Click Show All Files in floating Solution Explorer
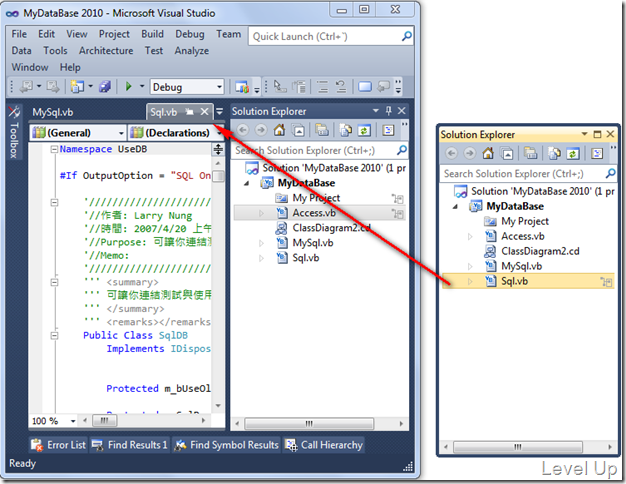 click(x=554, y=153)
